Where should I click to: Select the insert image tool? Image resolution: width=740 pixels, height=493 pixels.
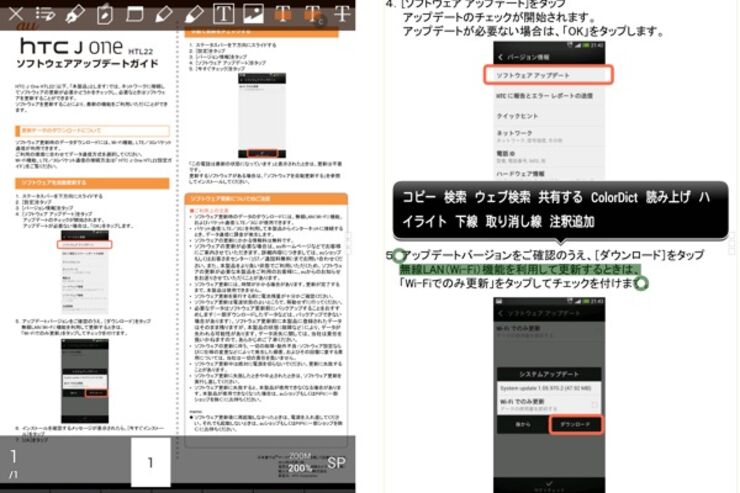253,13
